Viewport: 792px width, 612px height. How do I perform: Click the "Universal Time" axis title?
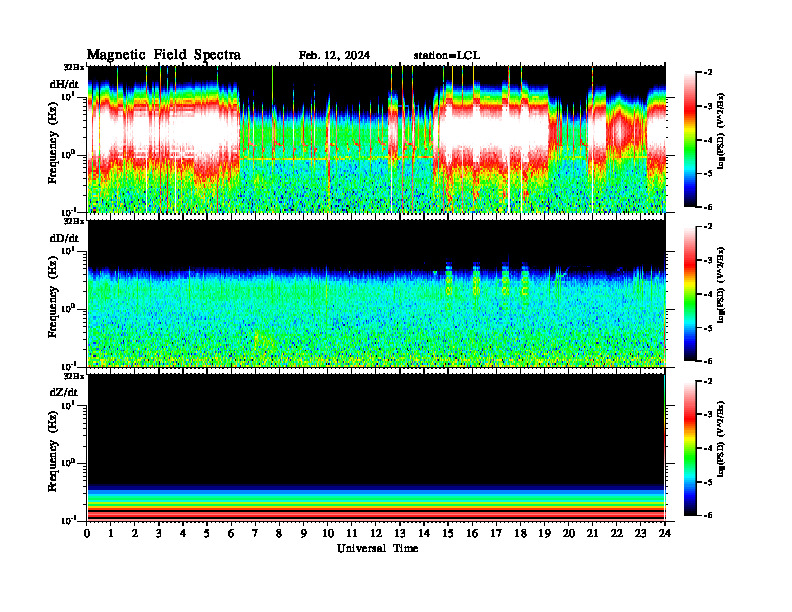tap(377, 548)
